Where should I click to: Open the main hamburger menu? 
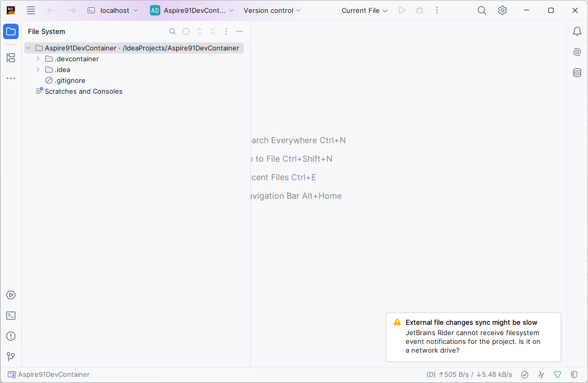pos(30,10)
